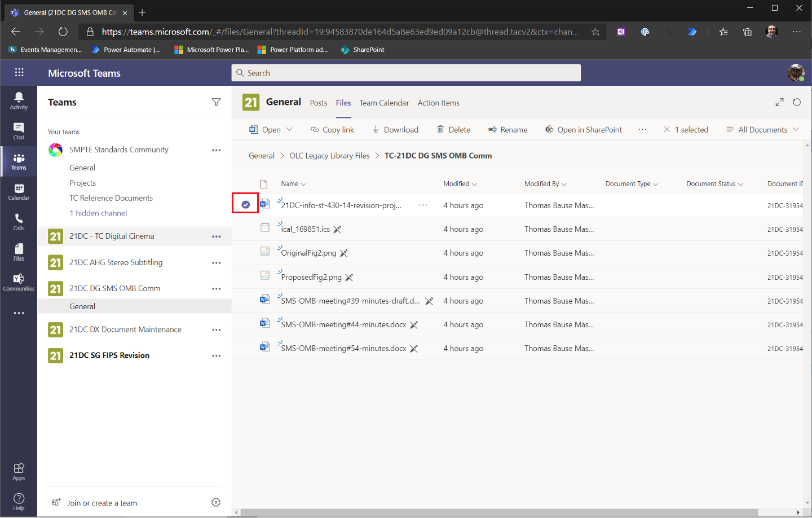The width and height of the screenshot is (812, 518).
Task: Click Download in the file toolbar
Action: (395, 129)
